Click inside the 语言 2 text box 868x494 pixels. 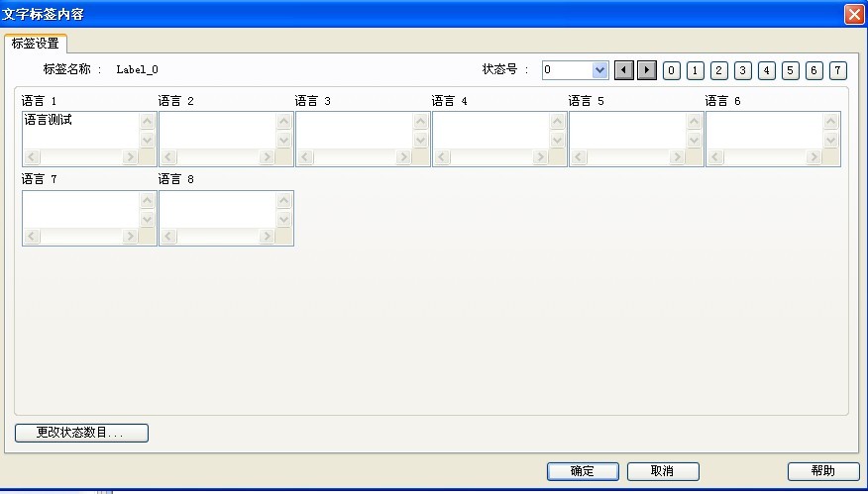pos(216,130)
